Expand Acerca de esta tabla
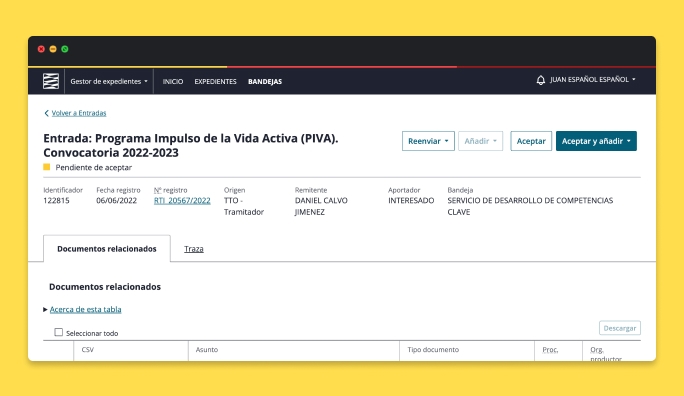This screenshot has height=396, width=684. click(x=86, y=309)
